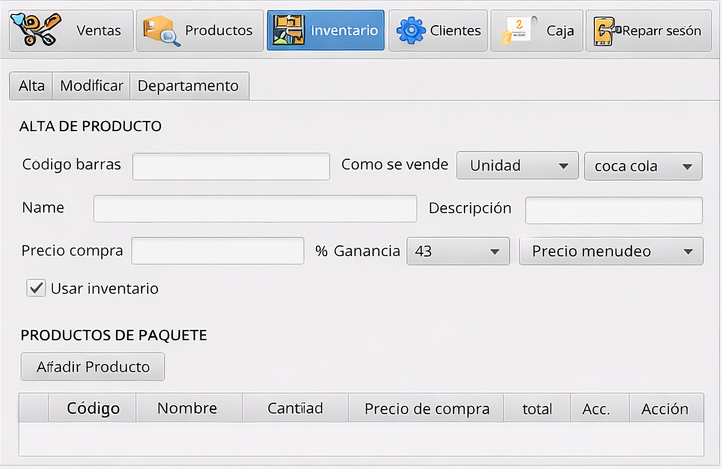Select the Precio compra input field
722x469 pixels.
point(217,251)
